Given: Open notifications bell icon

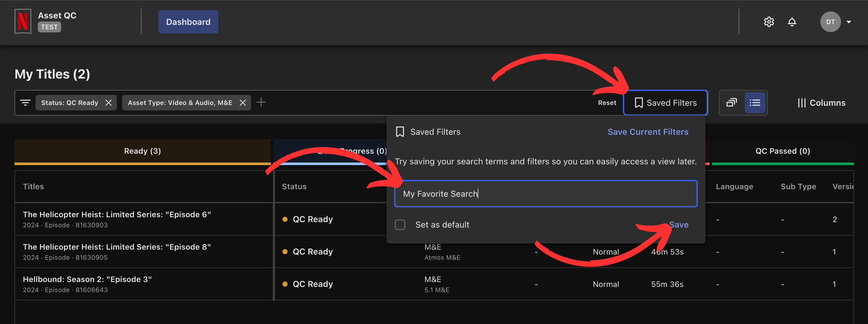Looking at the screenshot, I should tap(792, 22).
